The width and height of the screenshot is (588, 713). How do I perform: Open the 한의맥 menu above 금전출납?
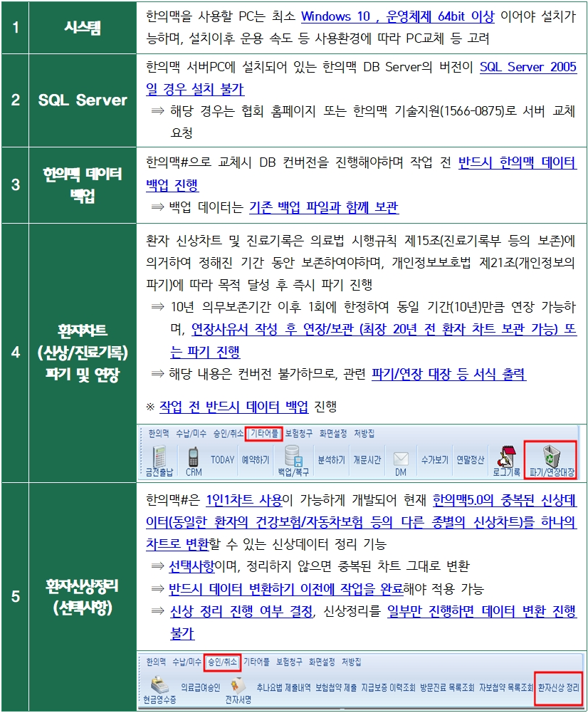pyautogui.click(x=159, y=433)
